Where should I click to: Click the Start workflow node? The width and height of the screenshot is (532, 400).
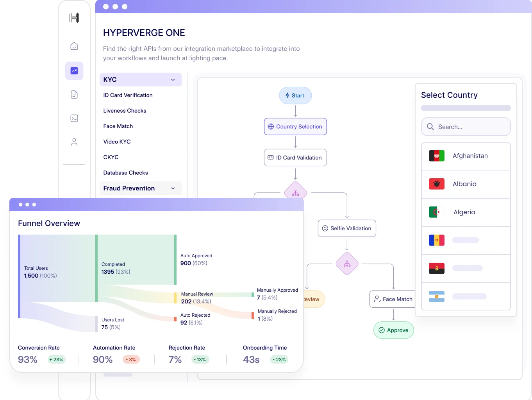click(x=295, y=95)
